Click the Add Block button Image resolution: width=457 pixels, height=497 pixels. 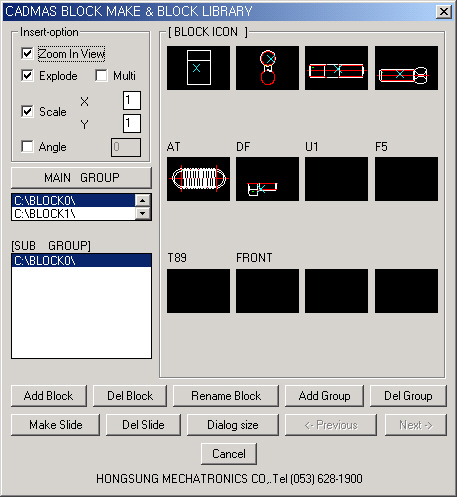click(49, 396)
